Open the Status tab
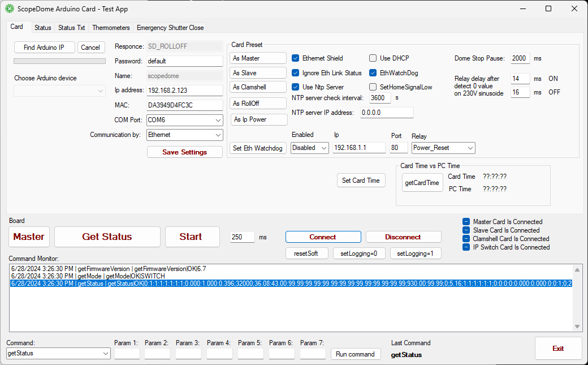The image size is (588, 365). [x=43, y=28]
